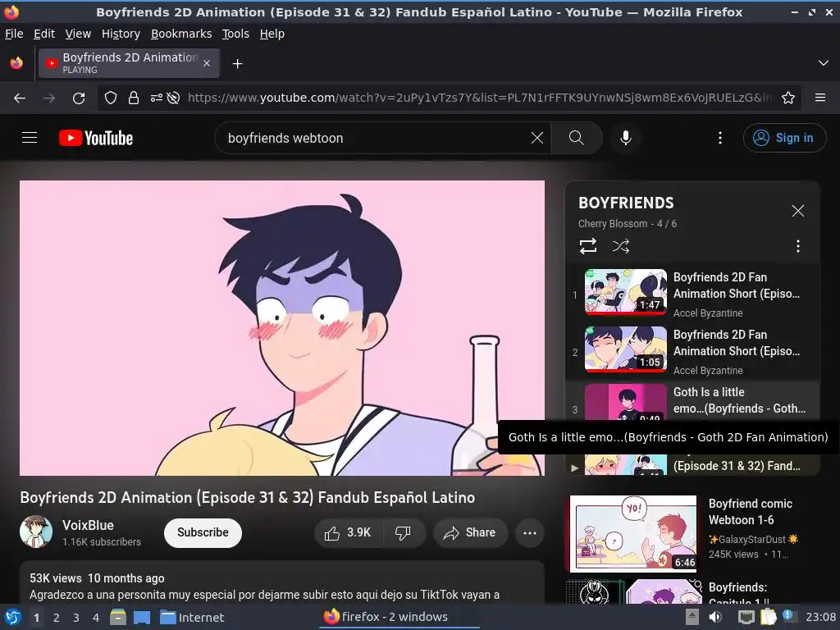Image resolution: width=840 pixels, height=630 pixels.
Task: Expand the list all tabs chevron
Action: (x=824, y=63)
